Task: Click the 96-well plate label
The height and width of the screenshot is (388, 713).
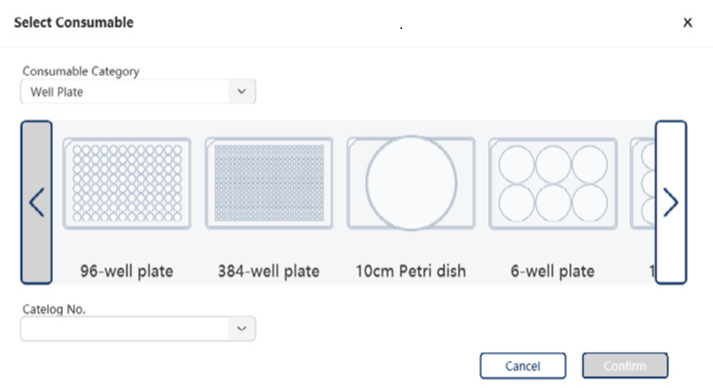Action: tap(127, 271)
